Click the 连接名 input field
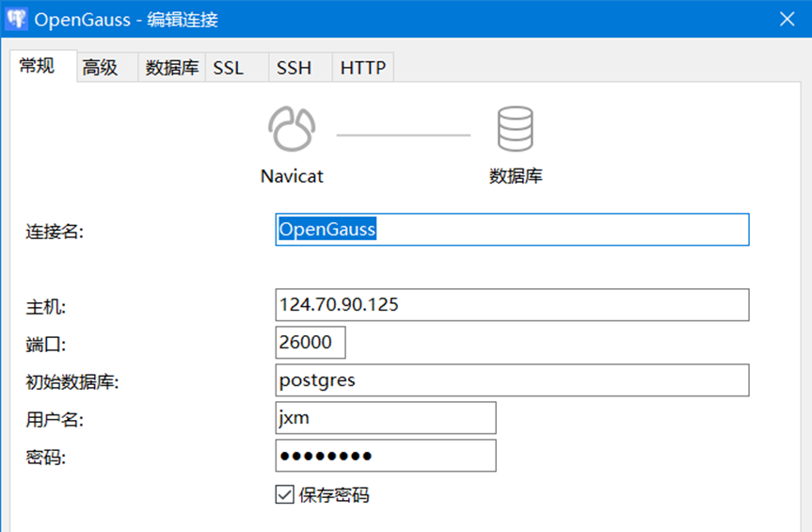This screenshot has width=812, height=532. pyautogui.click(x=512, y=230)
